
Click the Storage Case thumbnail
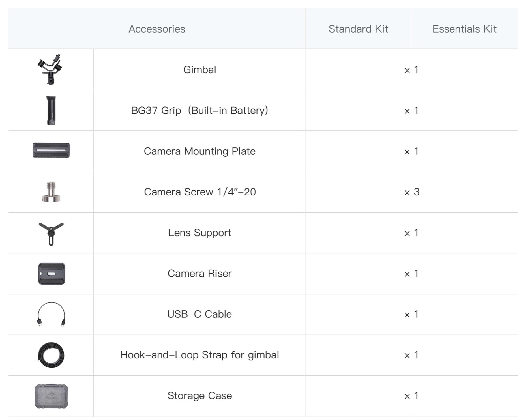(51, 396)
